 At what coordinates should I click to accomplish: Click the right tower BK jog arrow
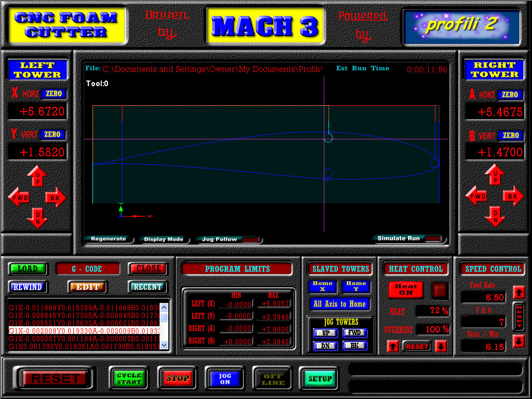512,196
